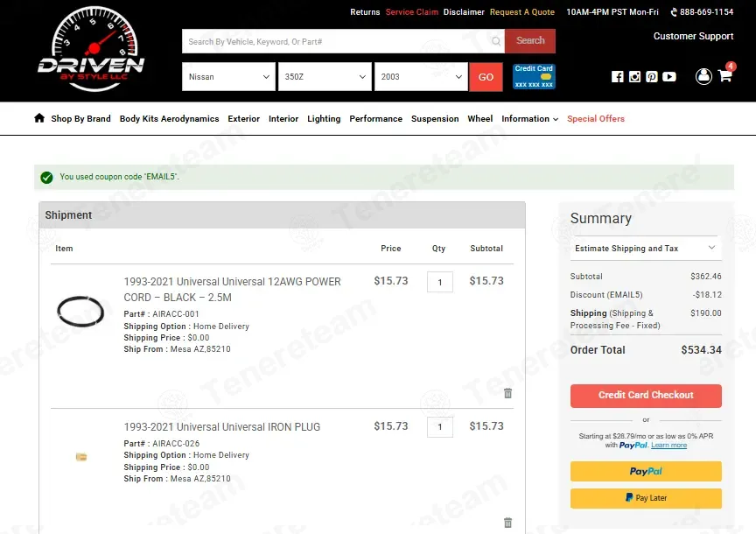Screen dimensions: 756x534
Task: Open the shopping cart icon
Action: pos(725,75)
